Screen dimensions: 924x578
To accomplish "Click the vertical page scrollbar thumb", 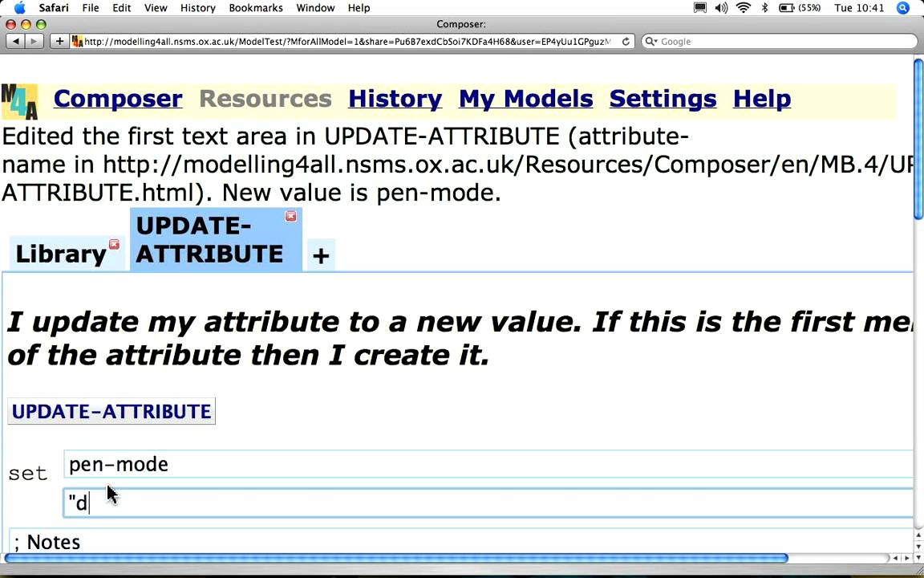I will pos(918,139).
